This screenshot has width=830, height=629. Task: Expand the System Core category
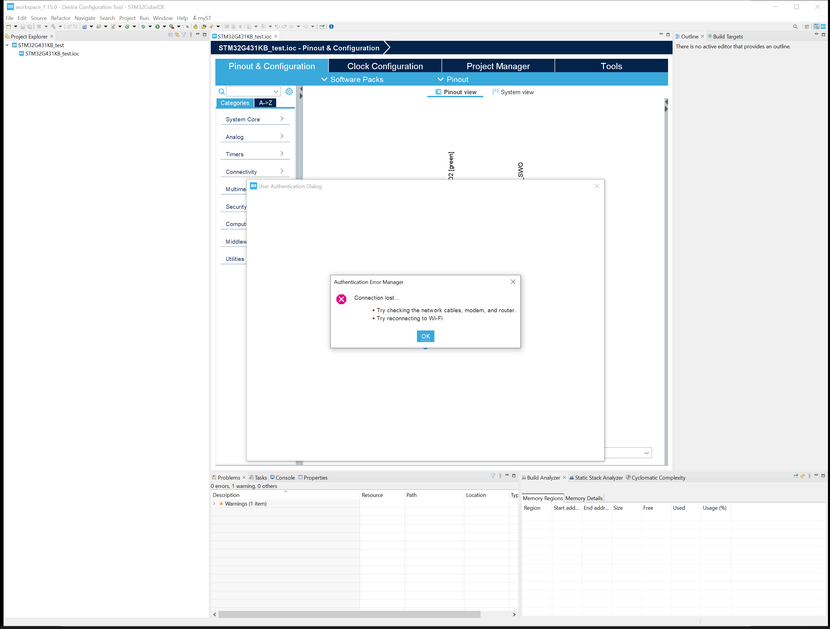click(255, 119)
